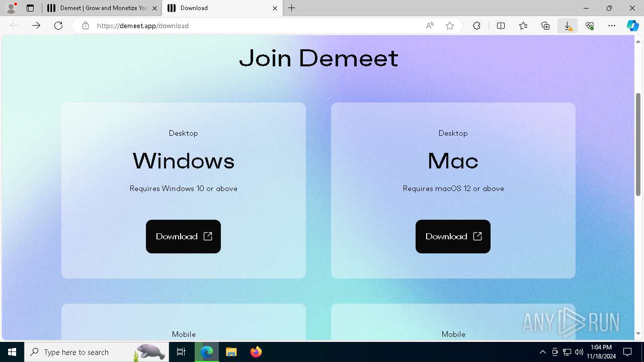Open the network status tray icon
The height and width of the screenshot is (362, 644).
[x=567, y=352]
